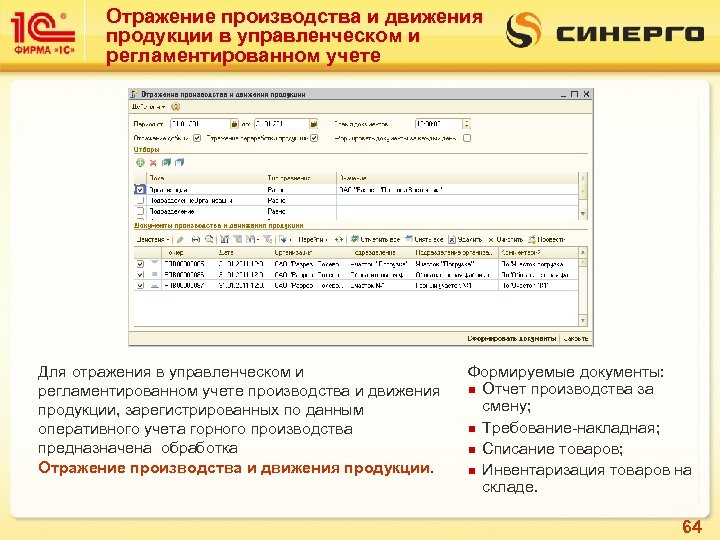
Task: Click the second of the filter icons in documents toolbar
Action: click(x=237, y=239)
